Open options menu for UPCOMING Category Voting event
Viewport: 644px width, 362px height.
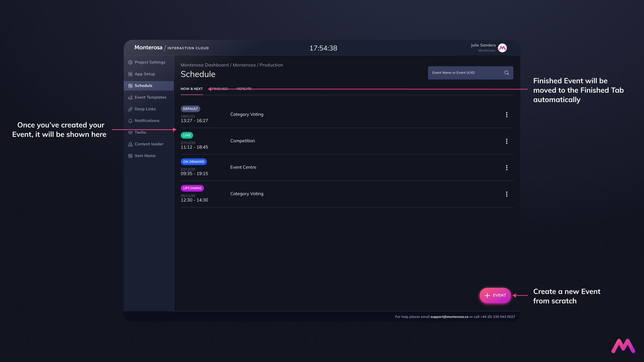point(507,194)
